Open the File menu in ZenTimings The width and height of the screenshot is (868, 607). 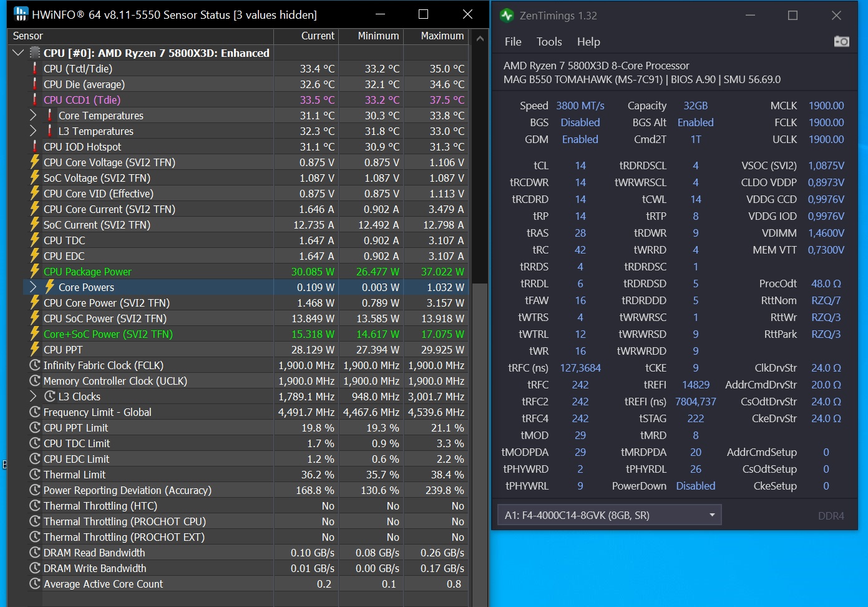click(513, 42)
